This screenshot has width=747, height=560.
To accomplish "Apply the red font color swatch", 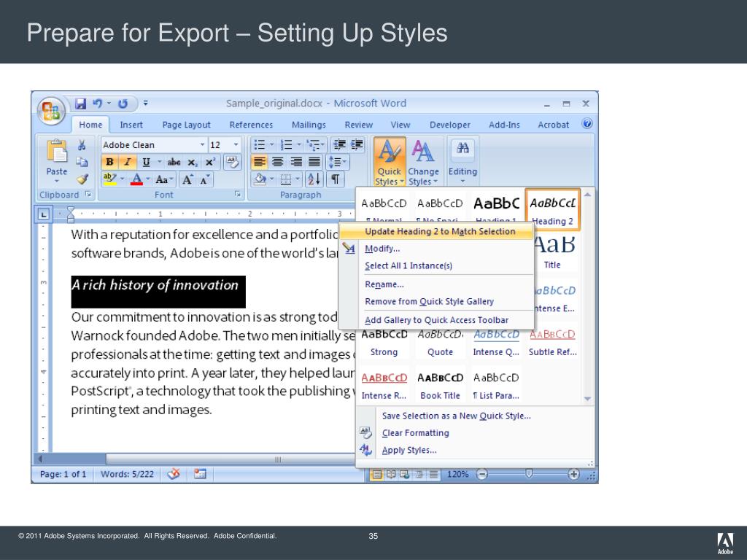I will (x=136, y=179).
